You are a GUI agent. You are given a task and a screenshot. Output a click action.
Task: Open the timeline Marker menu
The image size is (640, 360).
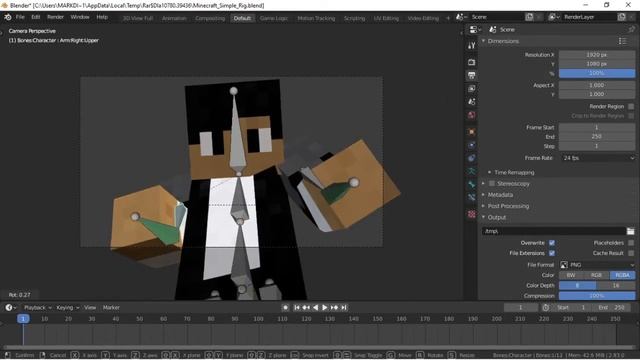(x=111, y=307)
